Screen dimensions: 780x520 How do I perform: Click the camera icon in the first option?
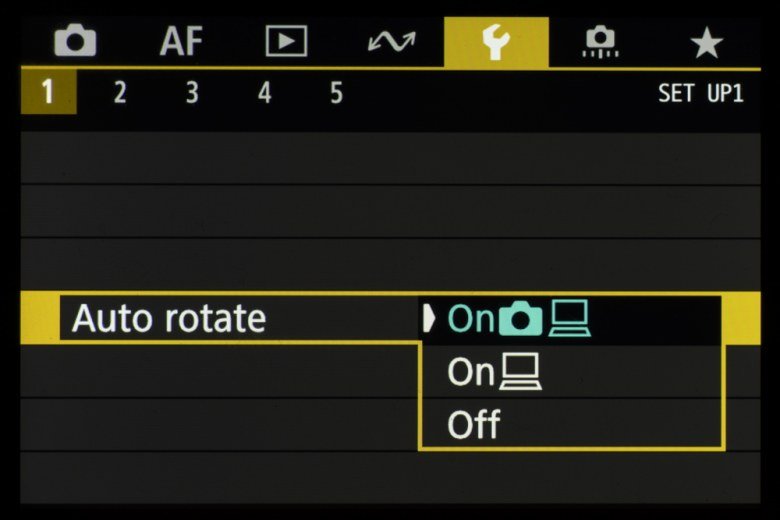click(x=520, y=319)
